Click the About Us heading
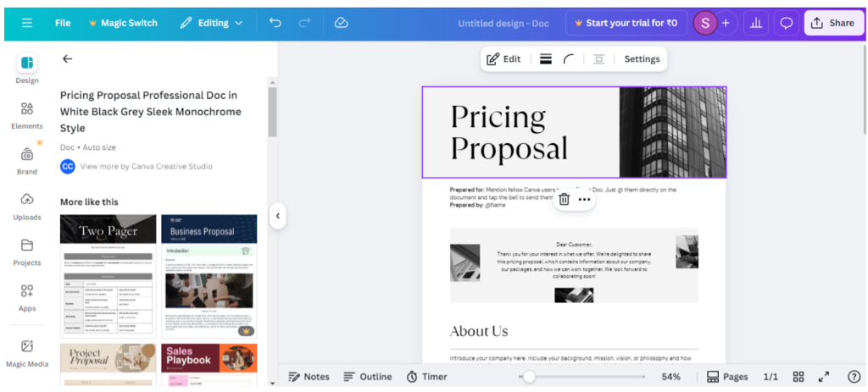The height and width of the screenshot is (392, 868). pyautogui.click(x=479, y=331)
